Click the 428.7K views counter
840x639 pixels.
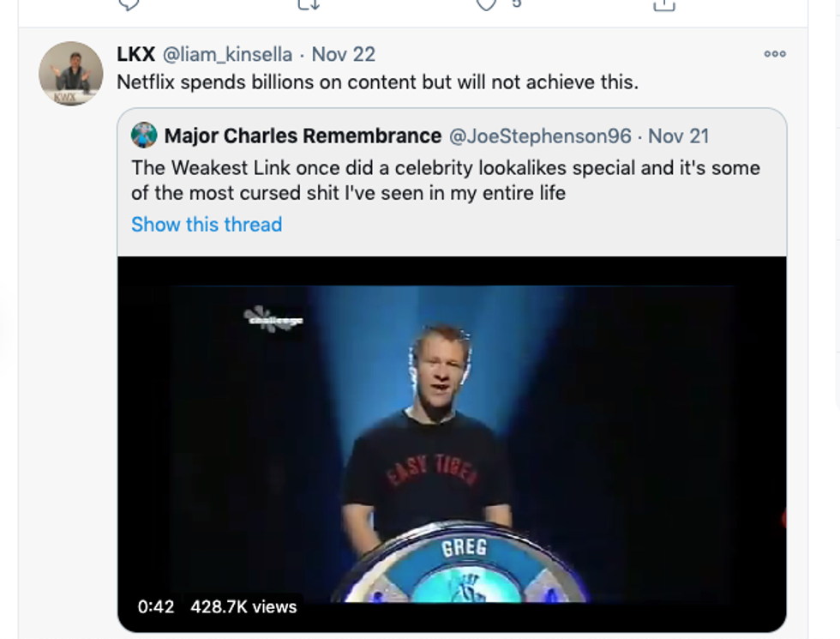[243, 606]
